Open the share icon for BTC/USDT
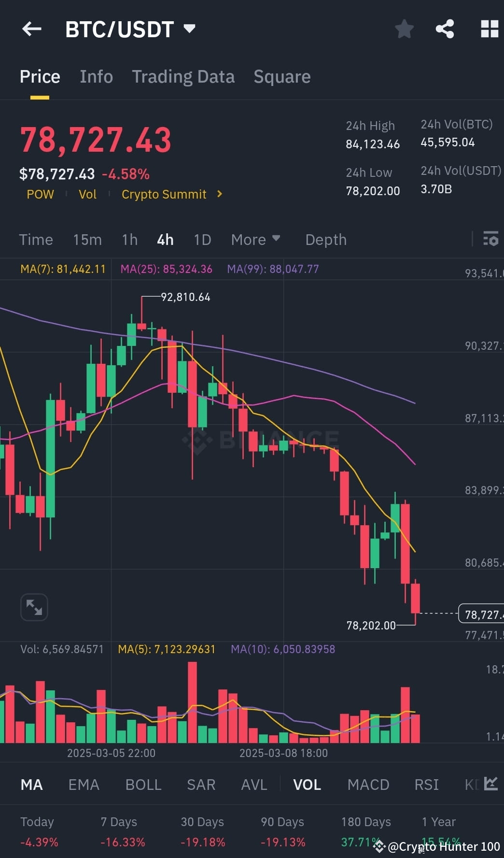The height and width of the screenshot is (858, 504). [x=445, y=29]
